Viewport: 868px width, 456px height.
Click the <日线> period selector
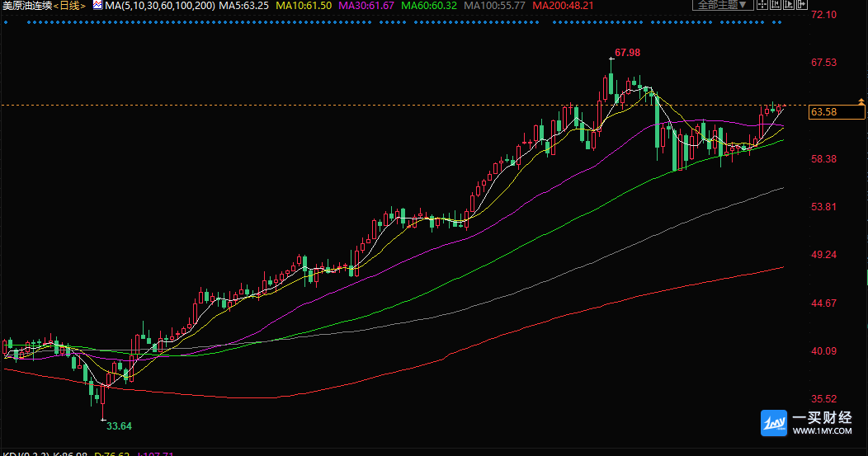tap(70, 6)
